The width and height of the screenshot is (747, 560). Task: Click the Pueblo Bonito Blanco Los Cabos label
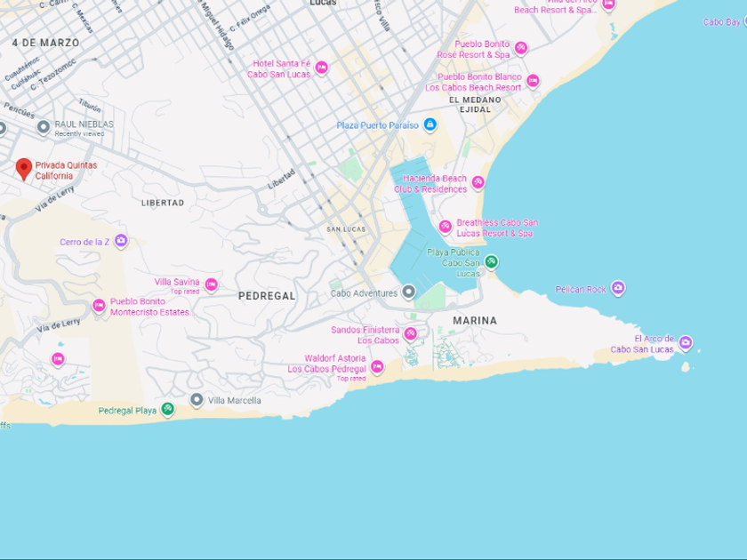coord(473,83)
